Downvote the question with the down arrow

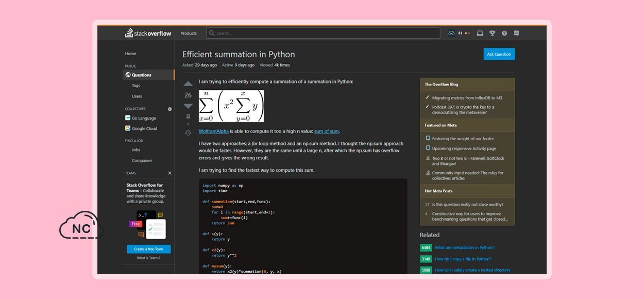(188, 106)
